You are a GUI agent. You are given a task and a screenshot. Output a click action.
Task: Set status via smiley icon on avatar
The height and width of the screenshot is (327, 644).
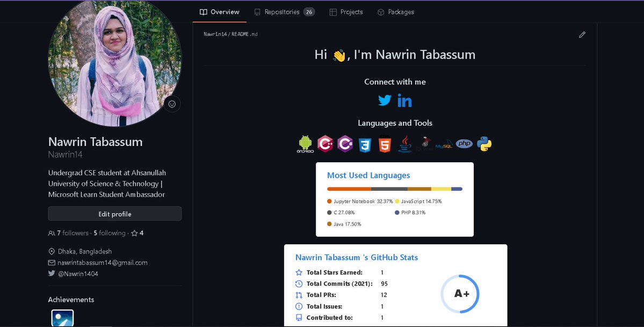coord(172,104)
